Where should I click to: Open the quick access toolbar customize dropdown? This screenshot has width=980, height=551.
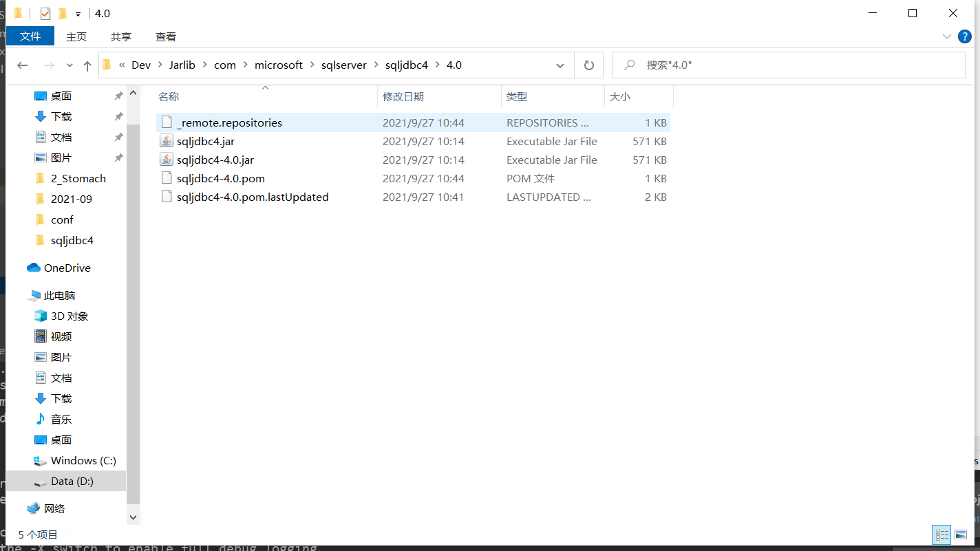click(77, 13)
